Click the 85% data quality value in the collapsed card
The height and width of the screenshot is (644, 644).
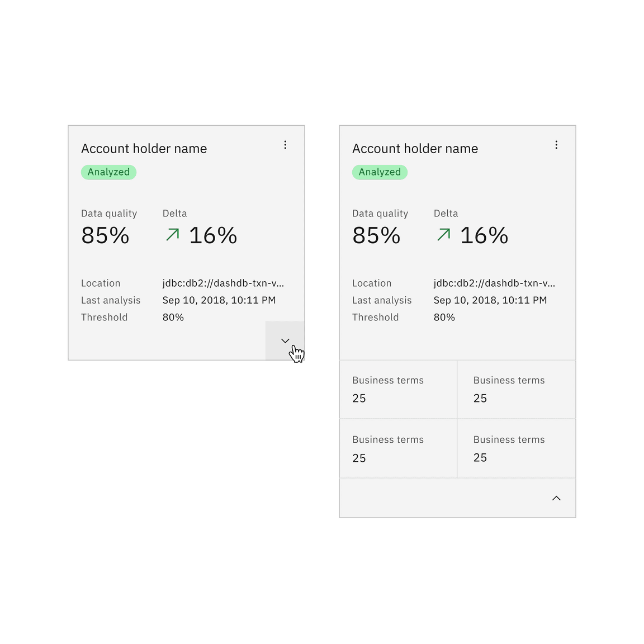105,235
